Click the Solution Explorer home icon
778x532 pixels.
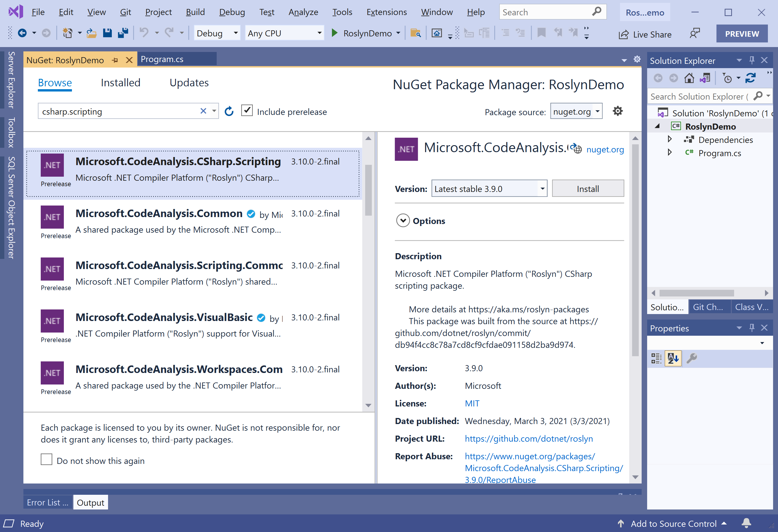689,78
